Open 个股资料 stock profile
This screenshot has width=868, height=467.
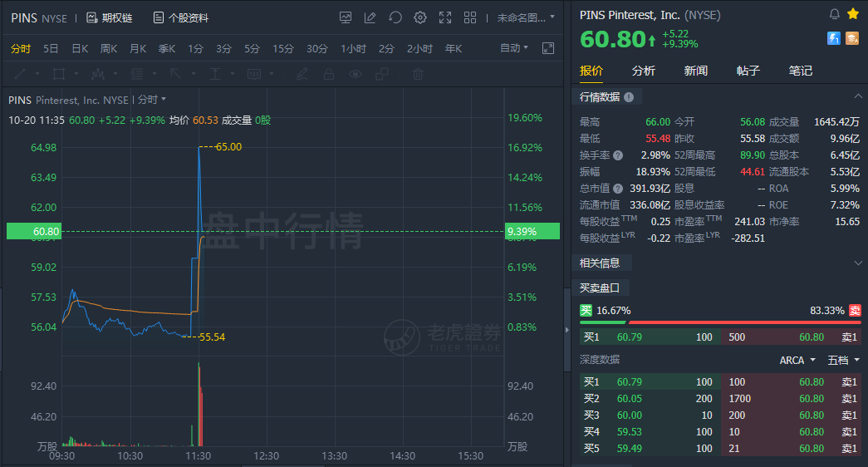(181, 17)
